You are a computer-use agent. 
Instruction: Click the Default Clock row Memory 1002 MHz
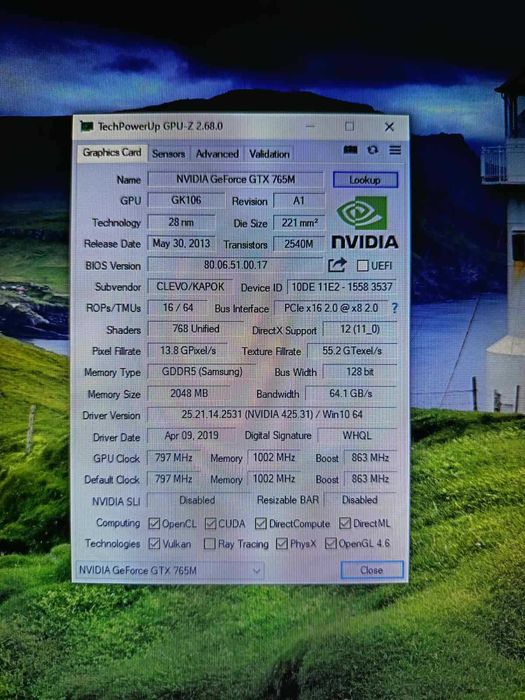click(x=274, y=479)
